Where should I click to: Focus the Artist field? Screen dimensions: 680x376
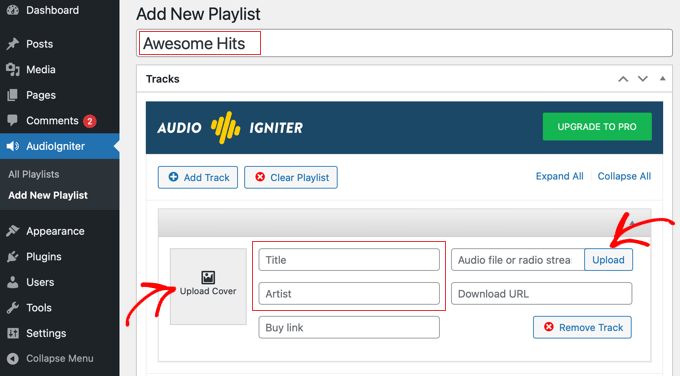349,294
